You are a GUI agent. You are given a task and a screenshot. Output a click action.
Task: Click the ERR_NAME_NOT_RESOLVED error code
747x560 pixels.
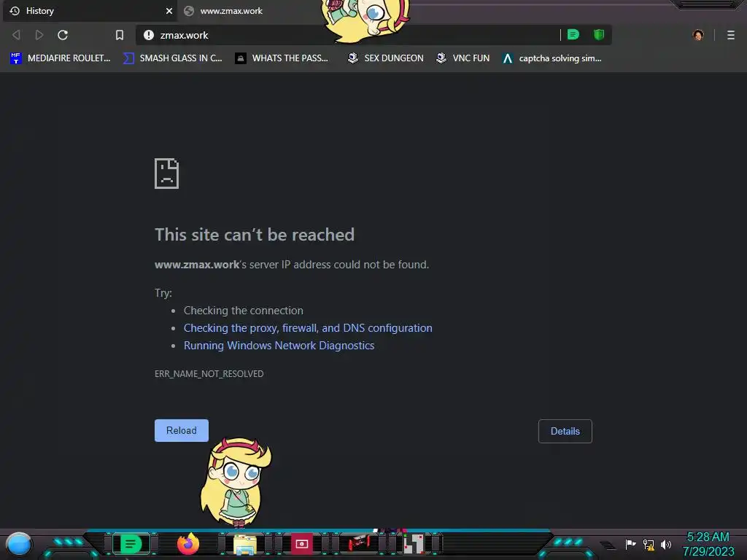click(x=209, y=374)
